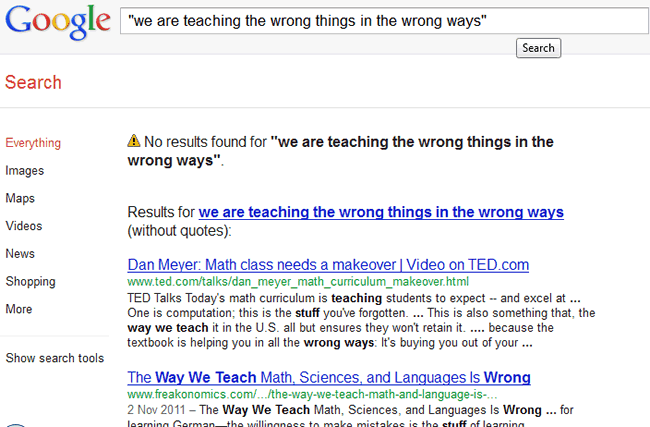Click the yellow warning triangle icon
The image size is (650, 427).
pyautogui.click(x=134, y=142)
